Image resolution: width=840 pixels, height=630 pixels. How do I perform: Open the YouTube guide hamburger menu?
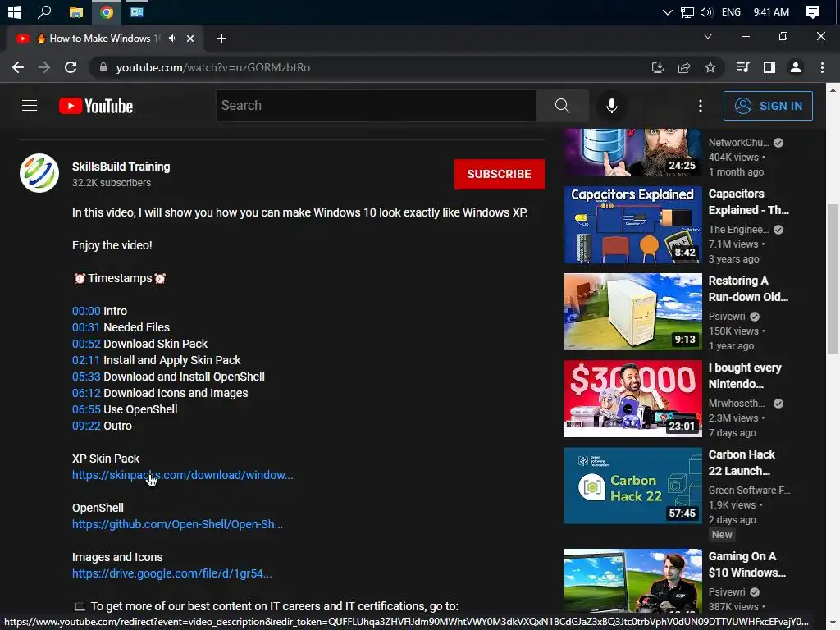click(30, 106)
